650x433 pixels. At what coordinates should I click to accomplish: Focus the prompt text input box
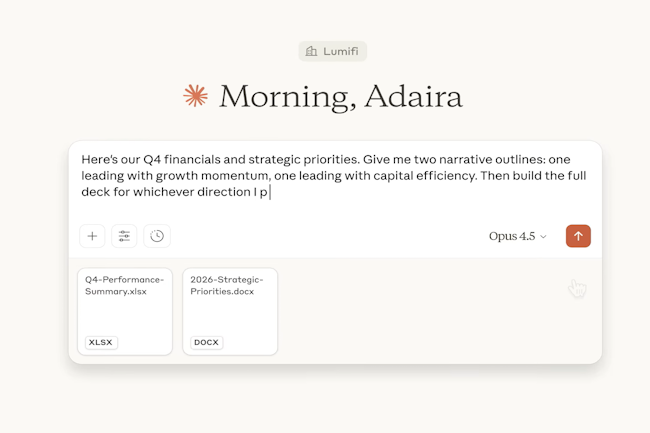pos(335,200)
